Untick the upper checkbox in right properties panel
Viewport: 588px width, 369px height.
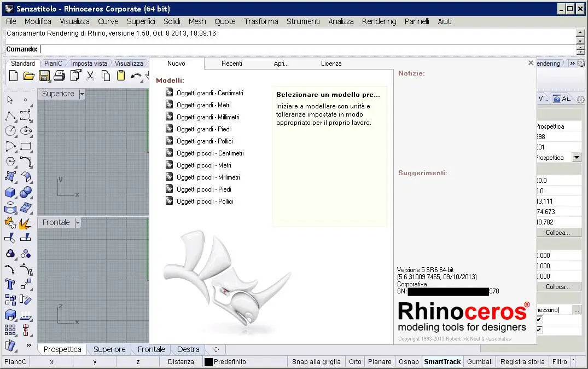pos(539,320)
